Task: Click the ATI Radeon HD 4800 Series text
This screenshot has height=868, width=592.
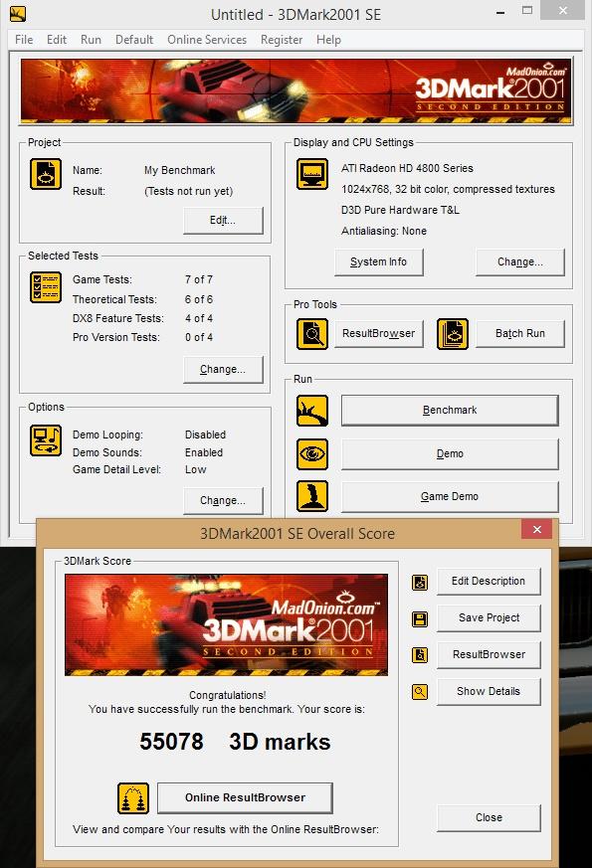Action: click(407, 168)
